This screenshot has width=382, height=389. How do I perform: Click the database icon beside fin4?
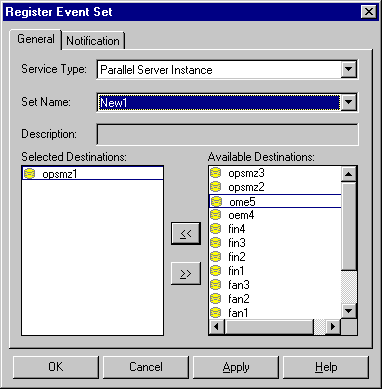point(216,229)
